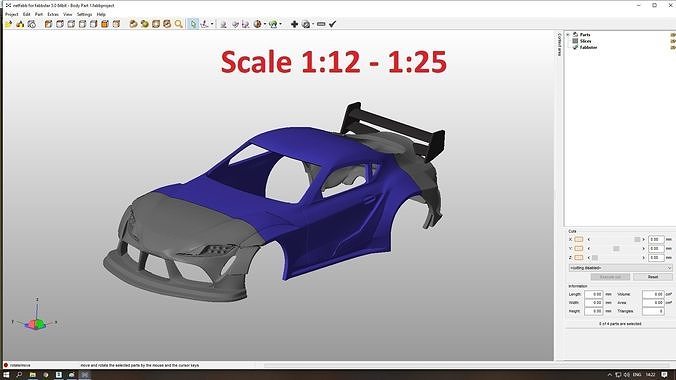Open the green globe dropdown arrow
Screen dimensions: 676x380
[x=281, y=24]
